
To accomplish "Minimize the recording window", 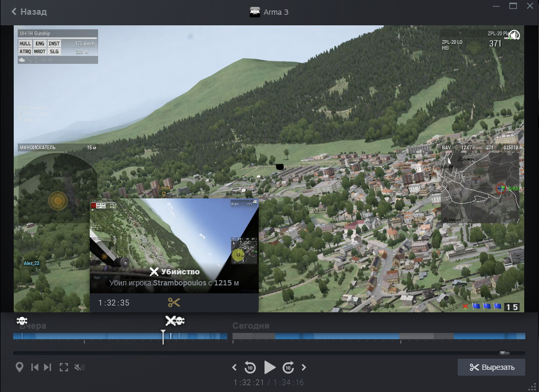I will point(496,6).
